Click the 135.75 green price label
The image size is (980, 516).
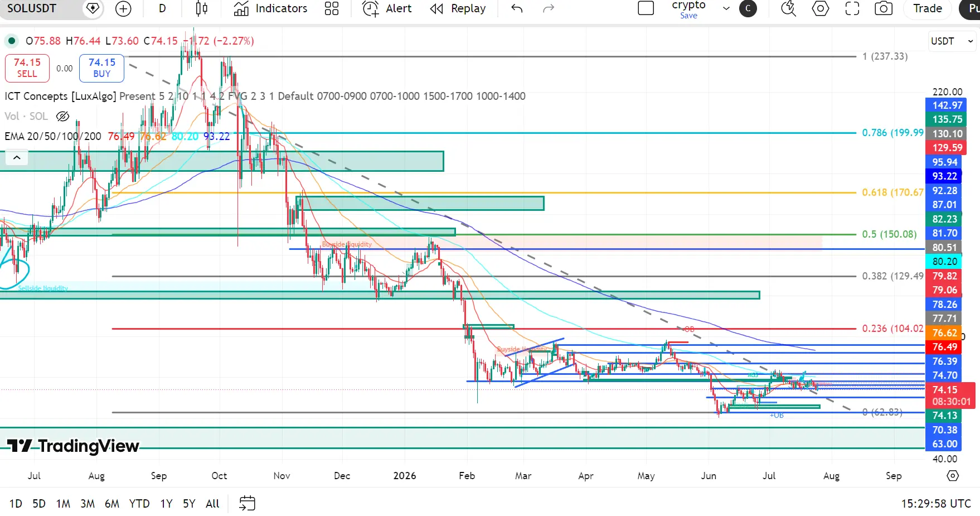pos(947,119)
